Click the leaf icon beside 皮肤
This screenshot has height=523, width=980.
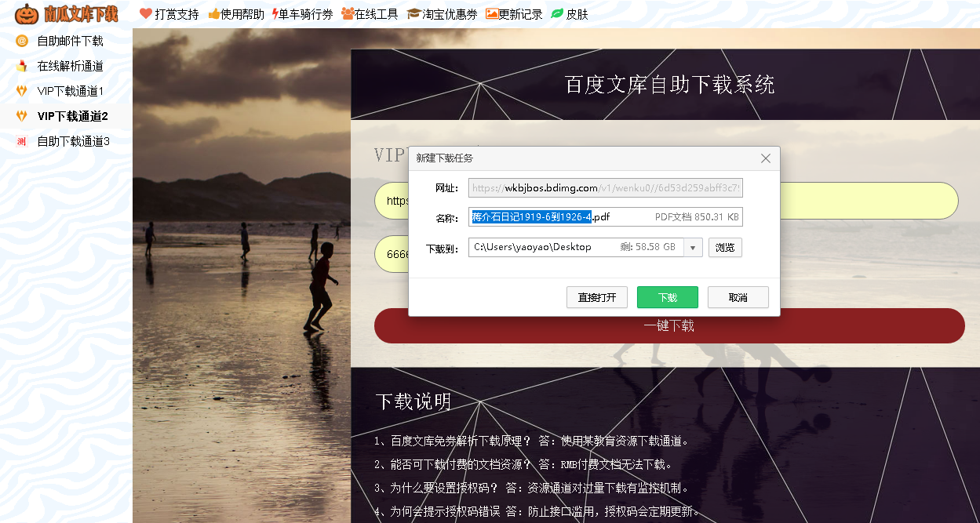557,13
